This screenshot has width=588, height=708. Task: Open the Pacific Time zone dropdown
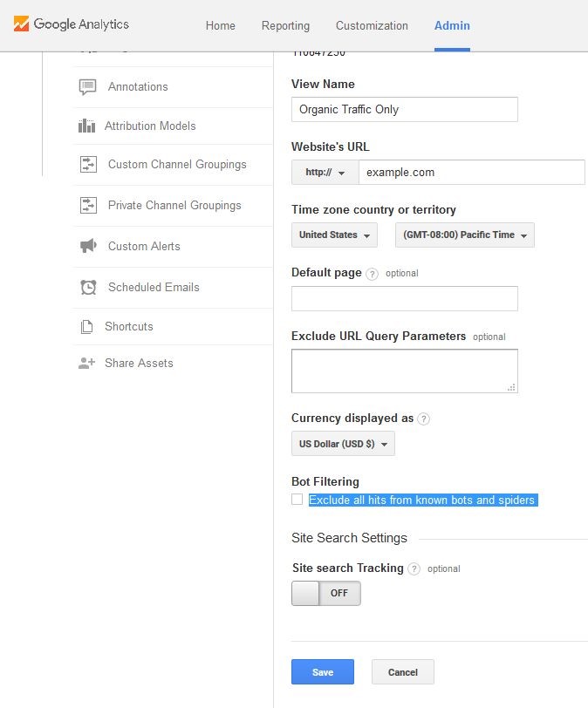tap(465, 235)
